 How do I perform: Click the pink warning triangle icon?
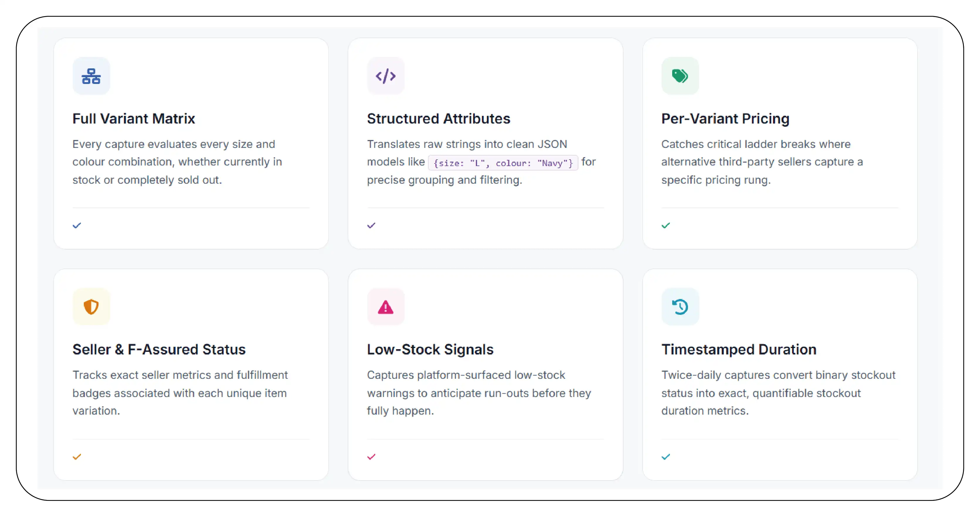(x=385, y=307)
